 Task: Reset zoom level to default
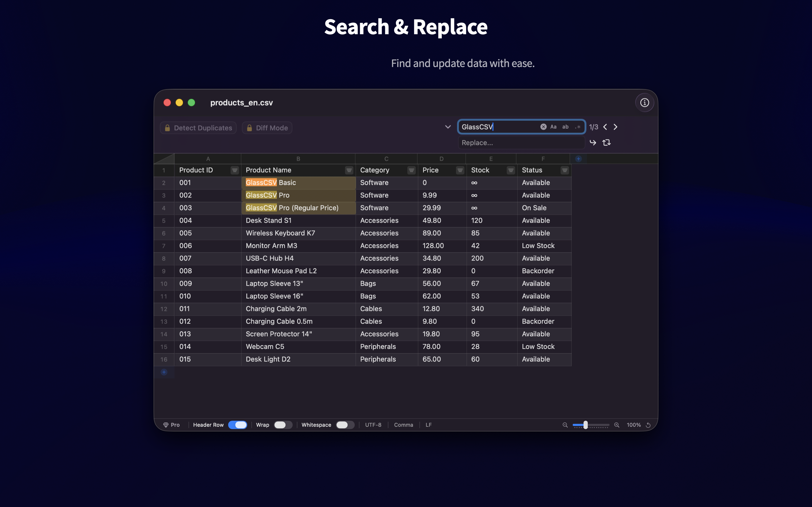pos(648,425)
